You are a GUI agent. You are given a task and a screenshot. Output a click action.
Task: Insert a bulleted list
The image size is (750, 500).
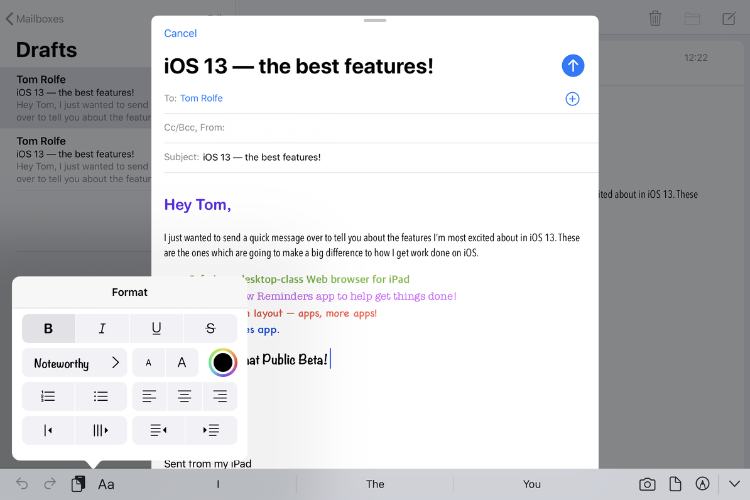[100, 396]
